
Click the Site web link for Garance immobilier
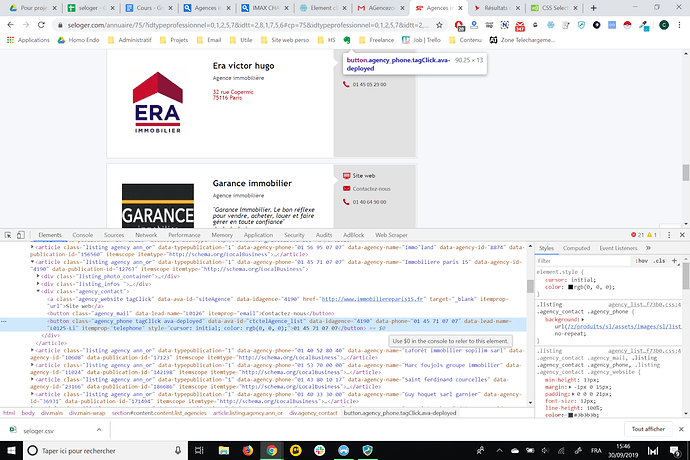363,176
